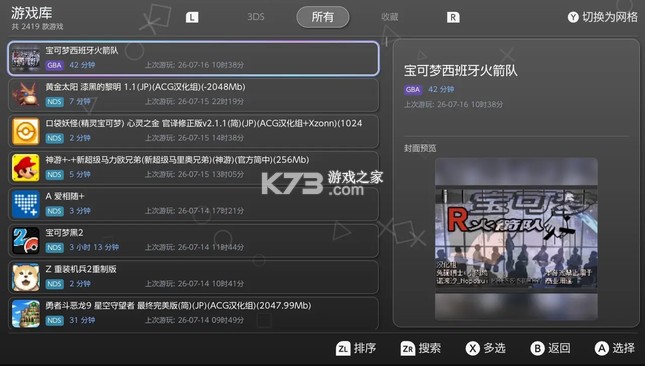Viewport: 645px width, 366px height.
Task: Click NDS badge on 黄金太阳 row
Action: coord(54,102)
